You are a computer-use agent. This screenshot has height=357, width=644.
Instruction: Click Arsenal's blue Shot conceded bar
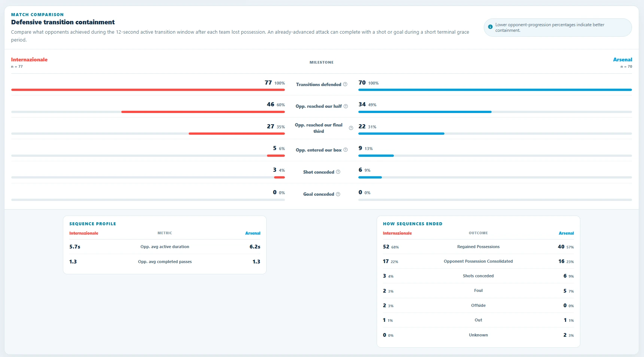click(370, 177)
